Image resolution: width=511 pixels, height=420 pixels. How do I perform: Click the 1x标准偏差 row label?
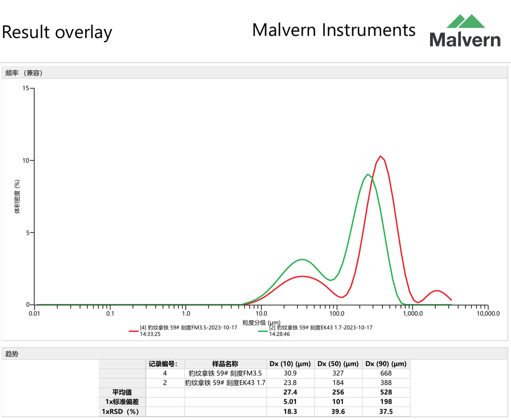click(x=122, y=402)
